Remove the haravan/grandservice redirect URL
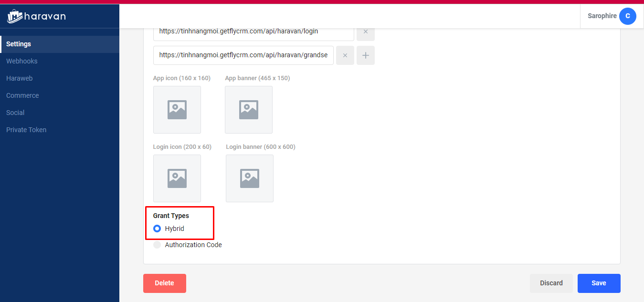This screenshot has height=302, width=644. click(345, 55)
